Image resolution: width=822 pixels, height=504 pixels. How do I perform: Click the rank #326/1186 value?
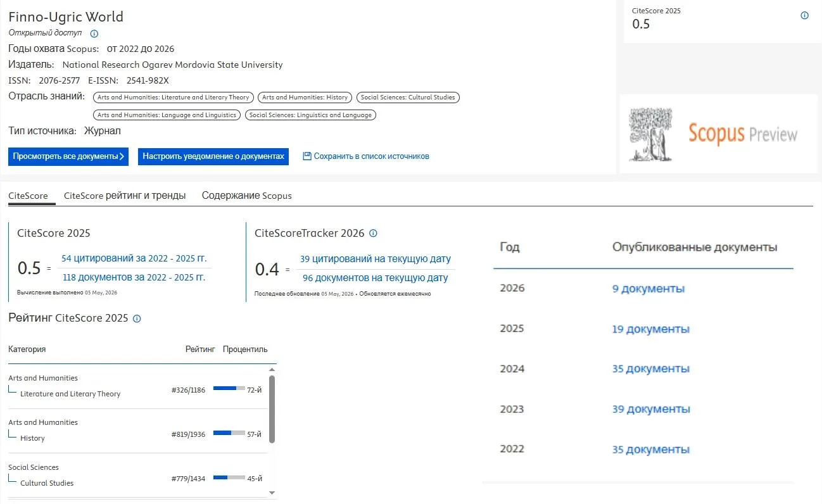coord(188,391)
